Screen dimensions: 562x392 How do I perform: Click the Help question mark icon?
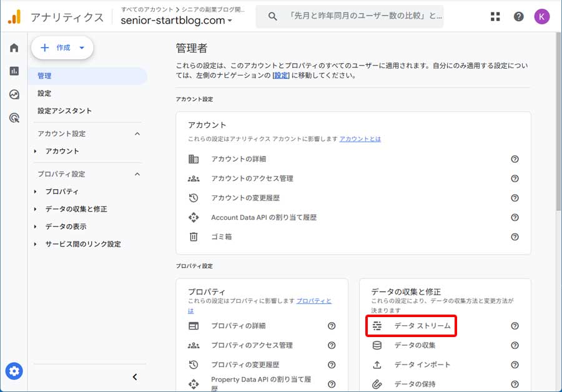pyautogui.click(x=518, y=17)
